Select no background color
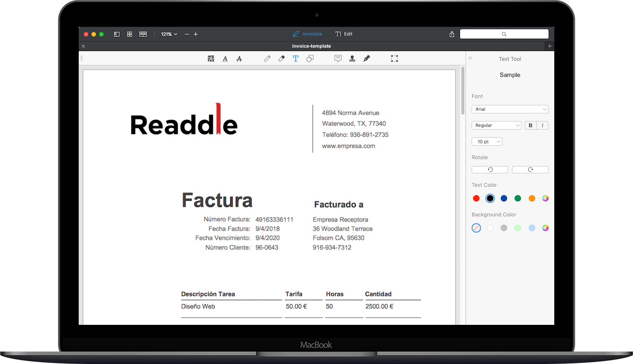Viewport: 633px width, 364px height. pyautogui.click(x=476, y=228)
